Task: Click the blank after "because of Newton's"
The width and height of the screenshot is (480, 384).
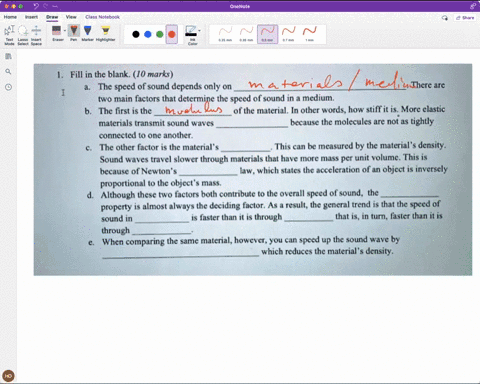Action: (208, 171)
